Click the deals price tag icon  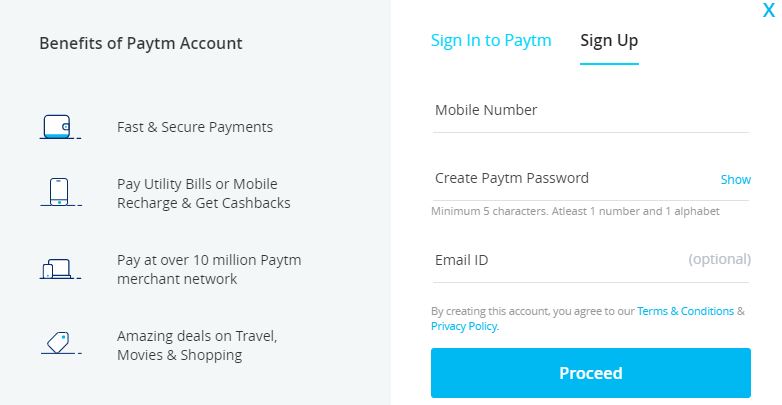[57, 342]
